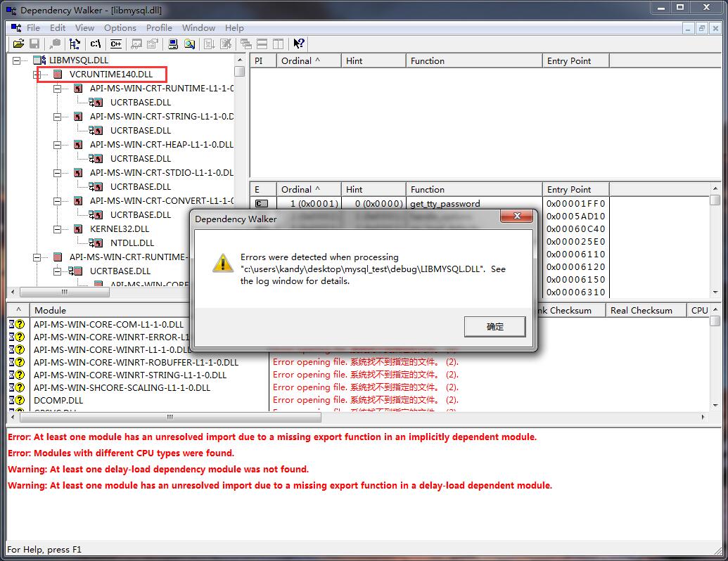The image size is (728, 561).
Task: Open the Profile menu
Action: pyautogui.click(x=159, y=28)
